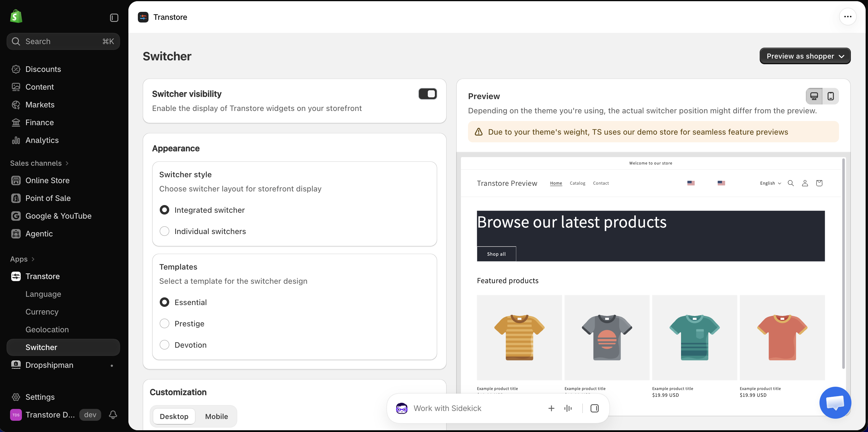This screenshot has width=868, height=432.
Task: Open notifications bell icon
Action: click(113, 415)
